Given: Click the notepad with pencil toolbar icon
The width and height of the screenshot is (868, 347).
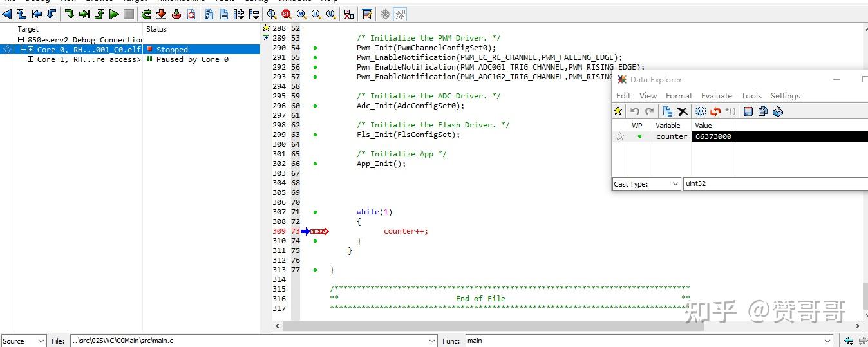Looking at the screenshot, I should (367, 14).
